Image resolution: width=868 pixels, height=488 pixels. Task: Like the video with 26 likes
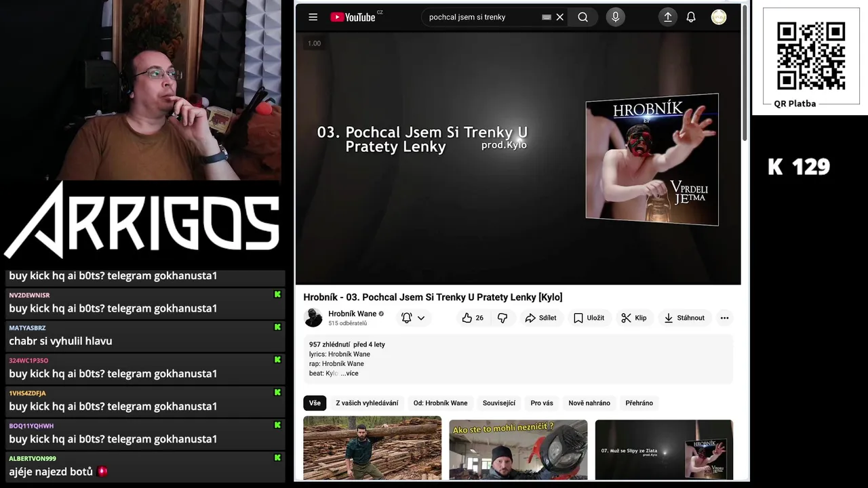coord(473,318)
